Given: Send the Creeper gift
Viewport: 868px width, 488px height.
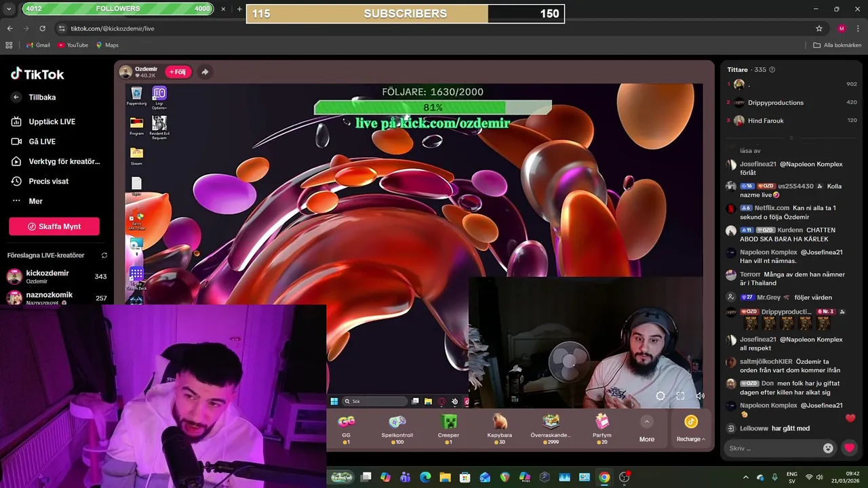Looking at the screenshot, I should pos(448,428).
